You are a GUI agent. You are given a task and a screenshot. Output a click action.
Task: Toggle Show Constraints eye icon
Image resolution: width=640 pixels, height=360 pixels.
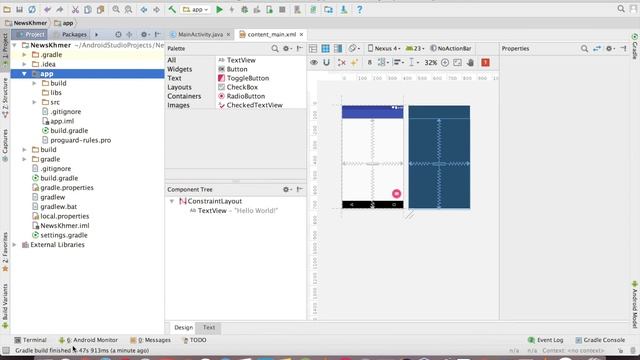(x=314, y=62)
